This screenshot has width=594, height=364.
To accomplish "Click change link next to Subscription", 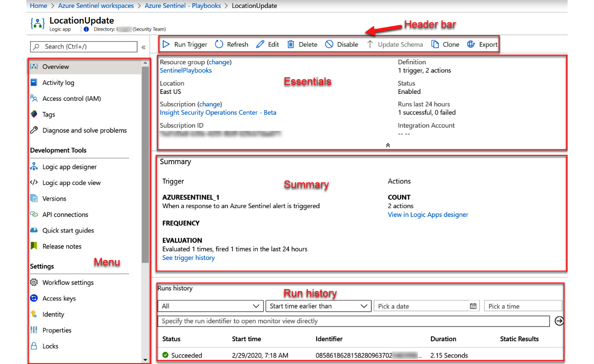I will 210,104.
